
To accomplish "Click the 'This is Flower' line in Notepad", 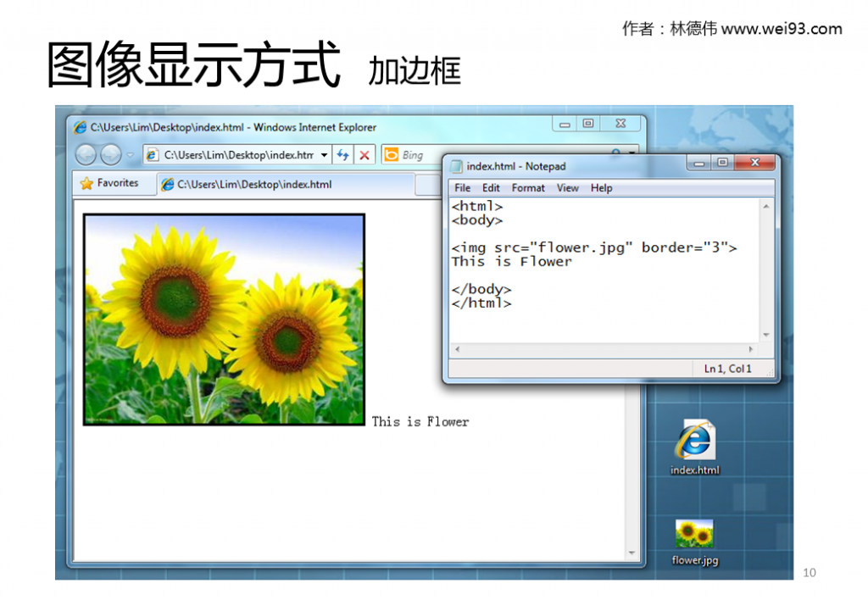I will 511,261.
